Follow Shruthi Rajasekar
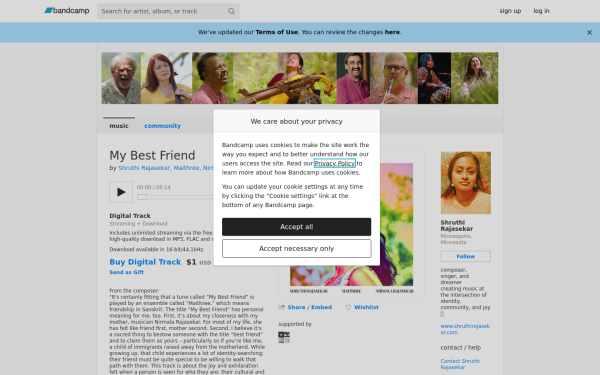The width and height of the screenshot is (600, 375). (x=466, y=256)
